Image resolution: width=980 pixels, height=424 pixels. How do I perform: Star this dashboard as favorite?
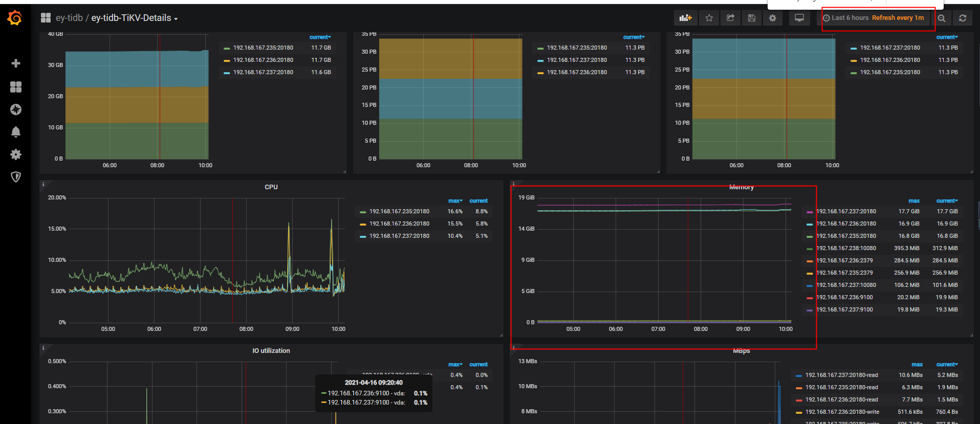tap(709, 18)
